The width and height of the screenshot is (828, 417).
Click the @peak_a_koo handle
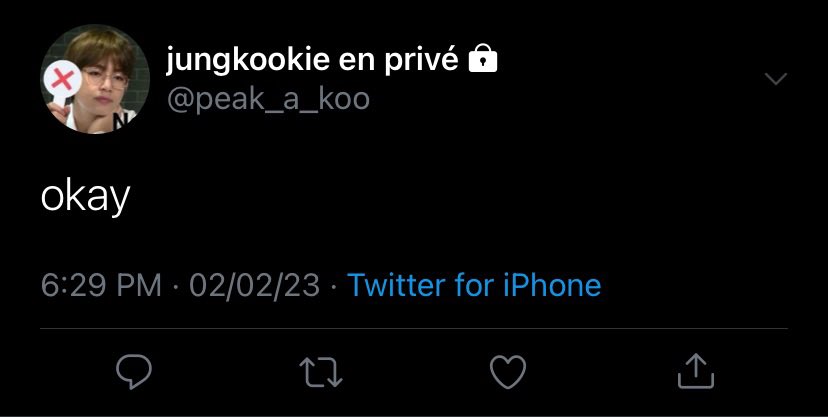tap(268, 99)
